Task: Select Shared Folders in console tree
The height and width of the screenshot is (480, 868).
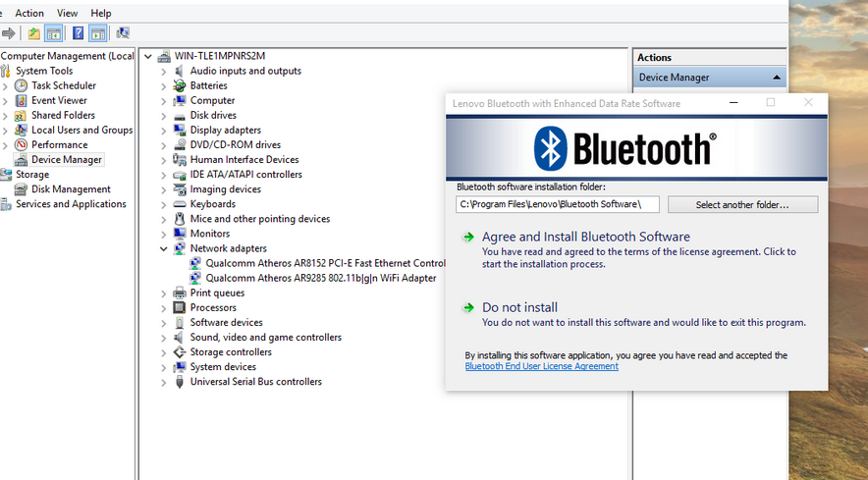Action: tap(63, 115)
